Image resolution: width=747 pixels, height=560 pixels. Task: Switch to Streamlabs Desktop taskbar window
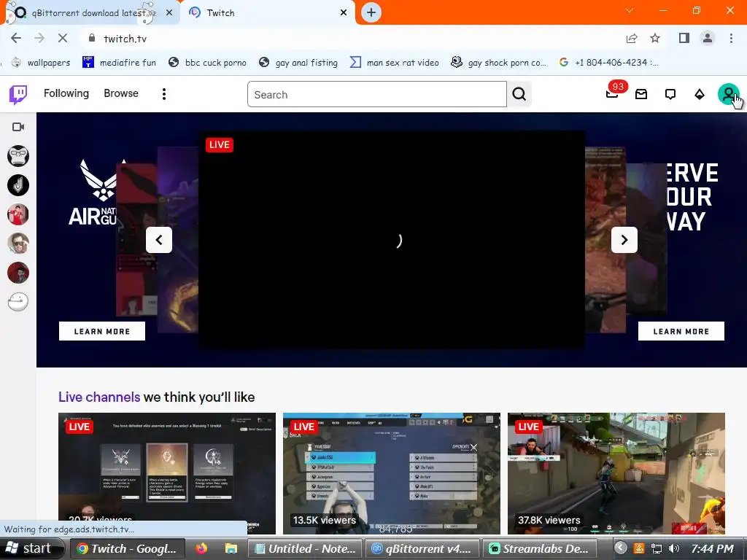pyautogui.click(x=540, y=548)
